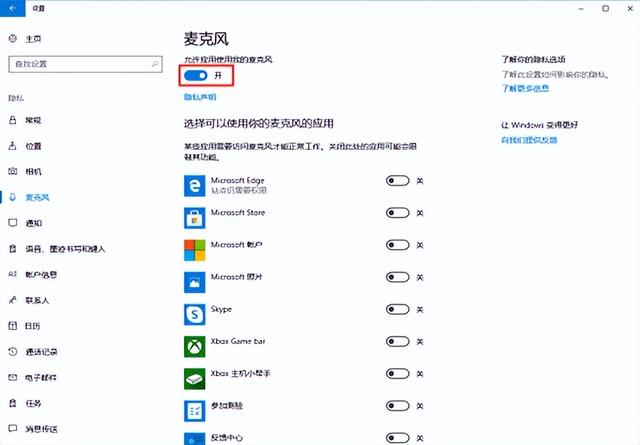Open 语音、墨迹书写和键入 sidebar icon

[x=13, y=249]
